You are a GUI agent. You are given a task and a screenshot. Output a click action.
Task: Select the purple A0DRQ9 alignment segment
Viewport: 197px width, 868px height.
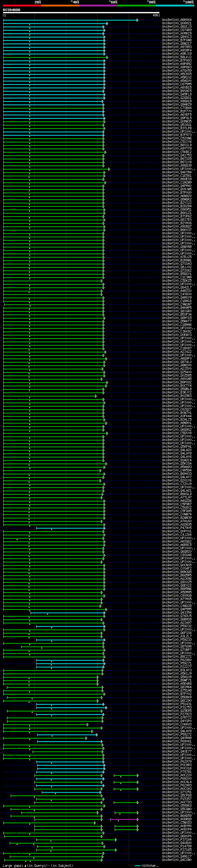point(124,819)
